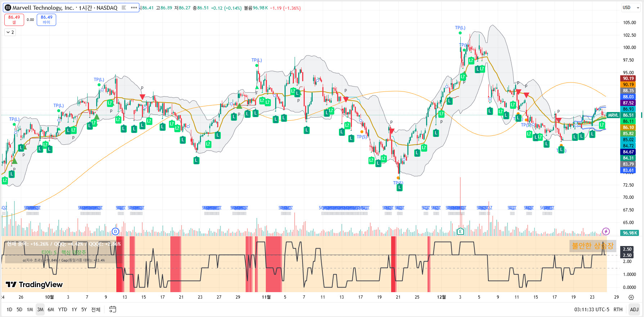This screenshot has width=644, height=317.
Task: Click the 96.98K volume axis label
Action: (x=630, y=233)
